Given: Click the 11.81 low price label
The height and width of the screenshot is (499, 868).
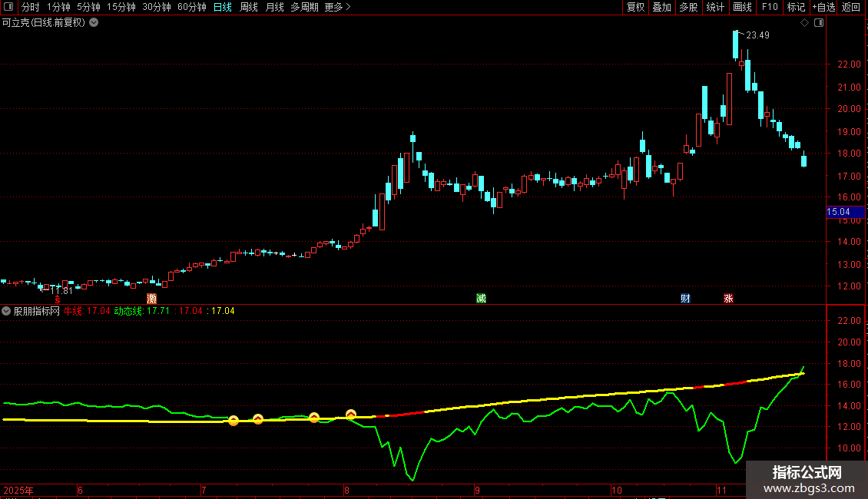Looking at the screenshot, I should 61,290.
